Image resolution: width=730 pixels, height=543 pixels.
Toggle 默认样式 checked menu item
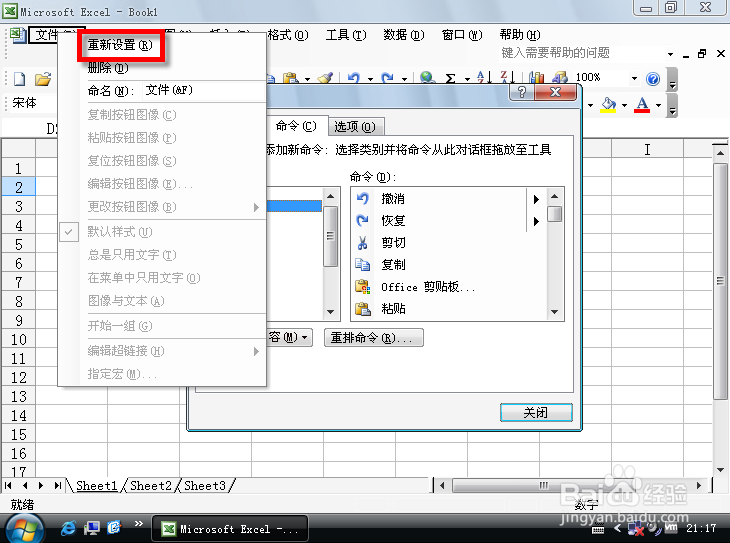pos(162,231)
